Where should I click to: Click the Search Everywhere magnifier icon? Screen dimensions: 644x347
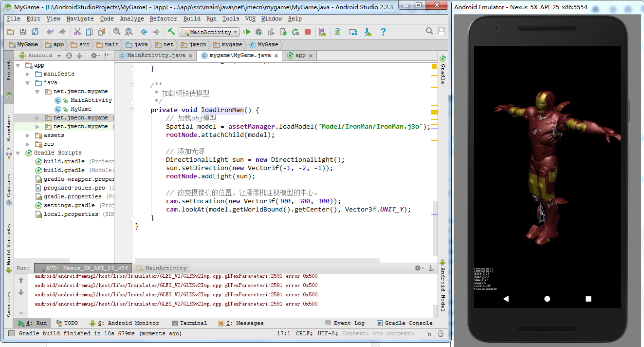429,31
